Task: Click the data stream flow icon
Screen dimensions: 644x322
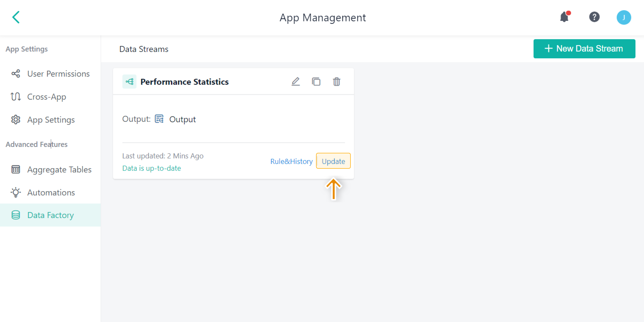Action: [129, 82]
